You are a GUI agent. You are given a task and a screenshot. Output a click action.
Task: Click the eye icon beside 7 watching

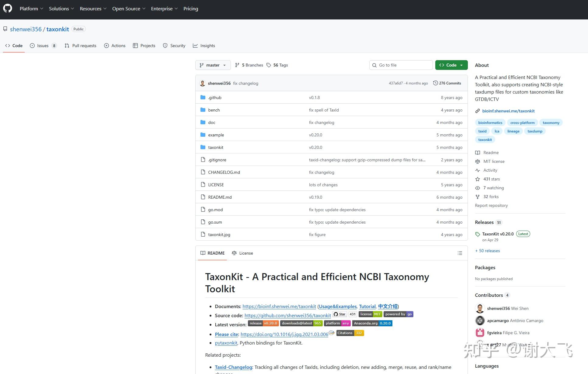478,188
